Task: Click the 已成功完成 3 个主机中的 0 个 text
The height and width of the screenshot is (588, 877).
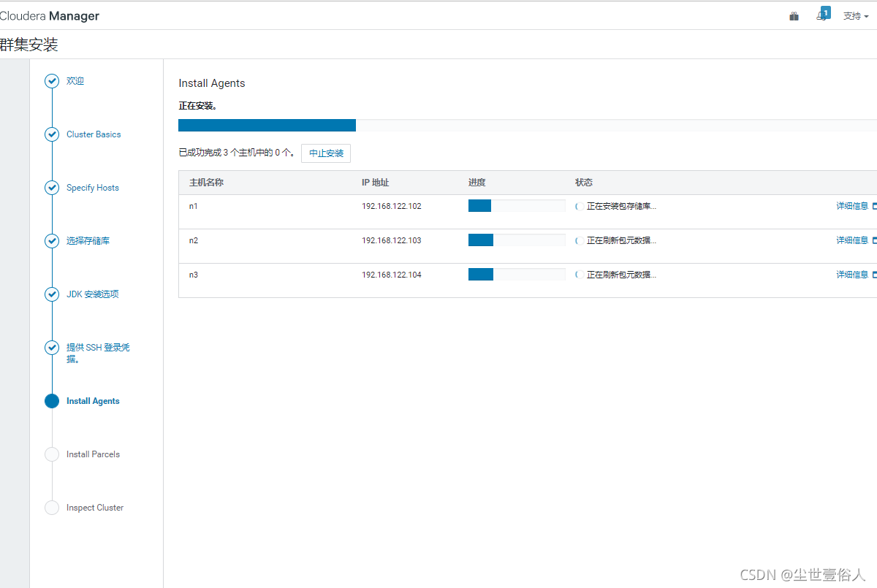Action: pyautogui.click(x=238, y=153)
